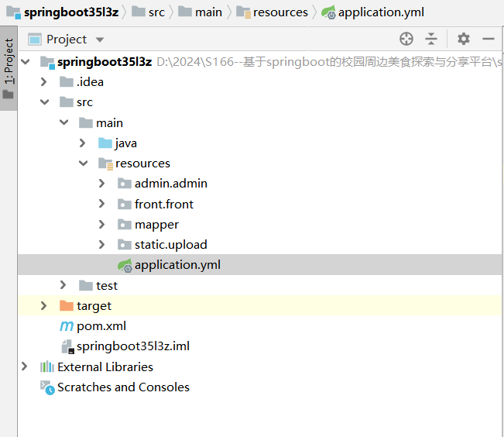
Task: Click 'resources' in the breadcrumb path
Action: tap(279, 12)
